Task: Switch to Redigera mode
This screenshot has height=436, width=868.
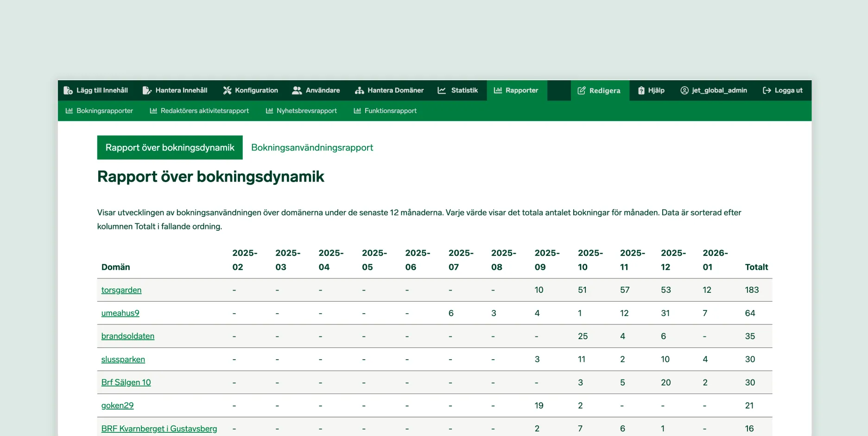Action: tap(600, 90)
